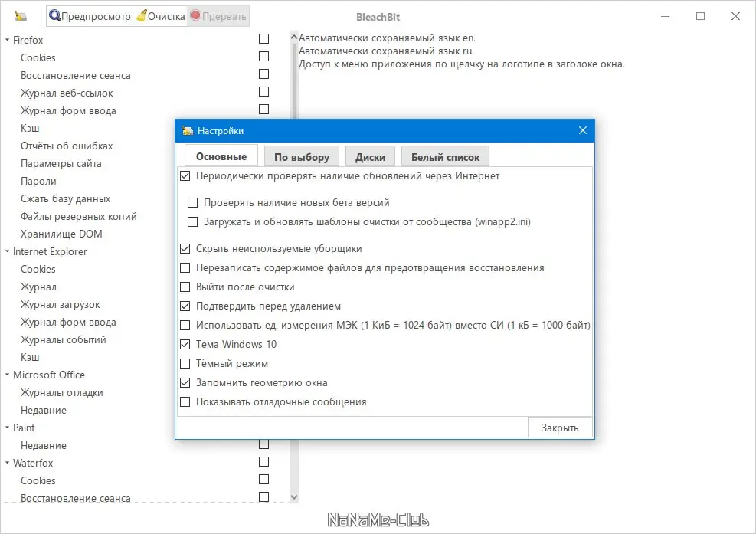Toggle Подтвердить перед удалением checkbox
This screenshot has width=756, height=534.
[x=185, y=306]
